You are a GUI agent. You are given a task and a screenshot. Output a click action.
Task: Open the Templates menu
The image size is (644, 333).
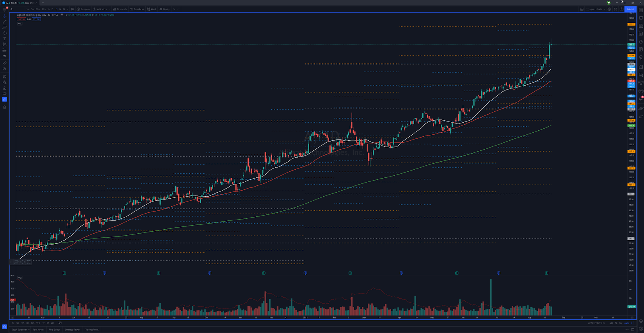pos(137,9)
